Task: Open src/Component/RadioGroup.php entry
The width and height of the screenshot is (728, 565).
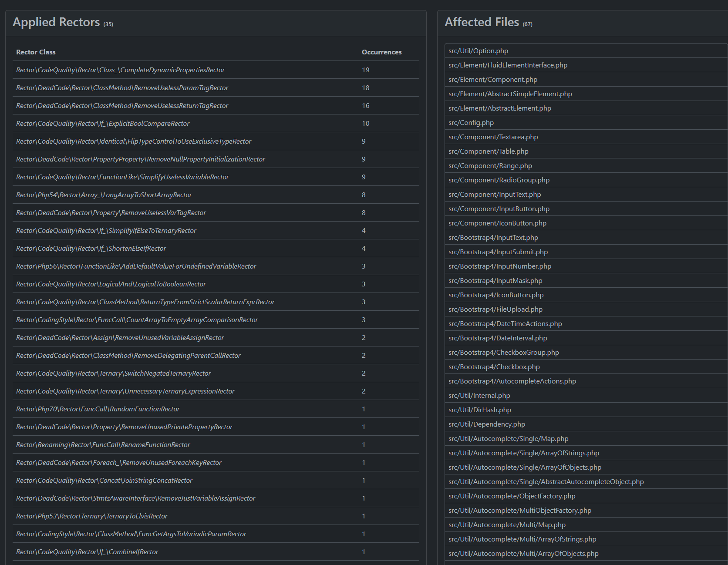Action: (586, 180)
